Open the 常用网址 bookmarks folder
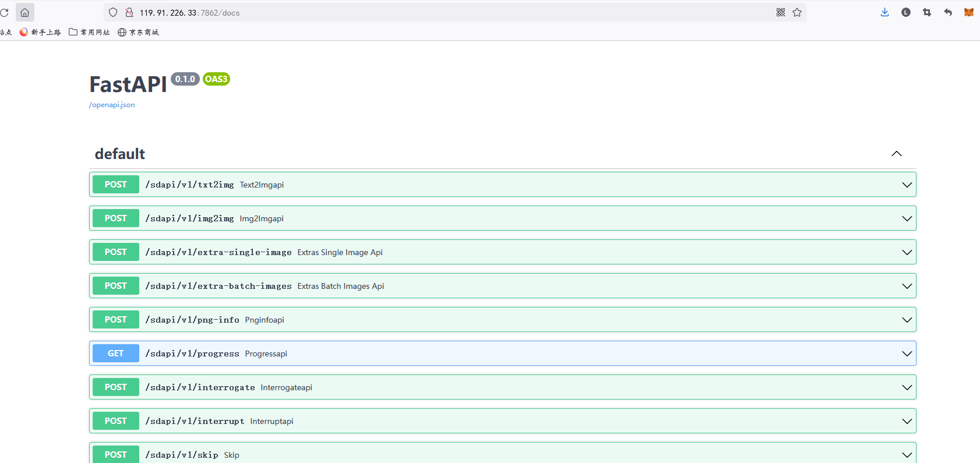The width and height of the screenshot is (980, 463). tap(89, 32)
